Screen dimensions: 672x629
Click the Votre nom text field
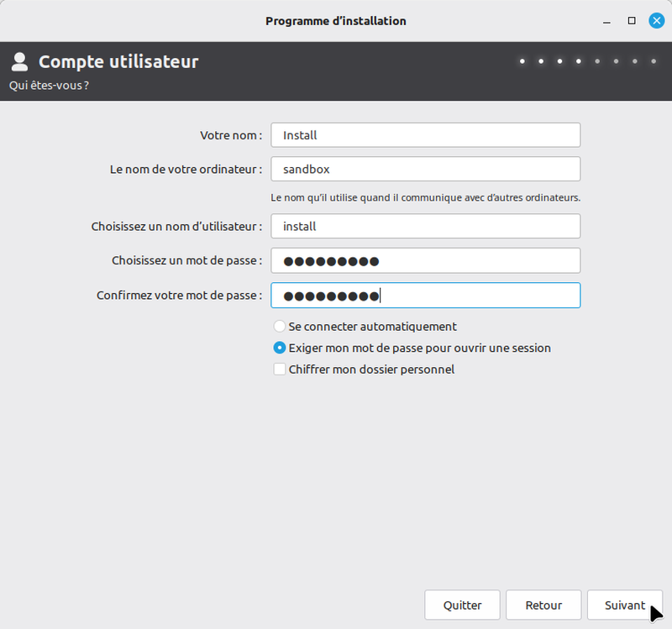425,135
